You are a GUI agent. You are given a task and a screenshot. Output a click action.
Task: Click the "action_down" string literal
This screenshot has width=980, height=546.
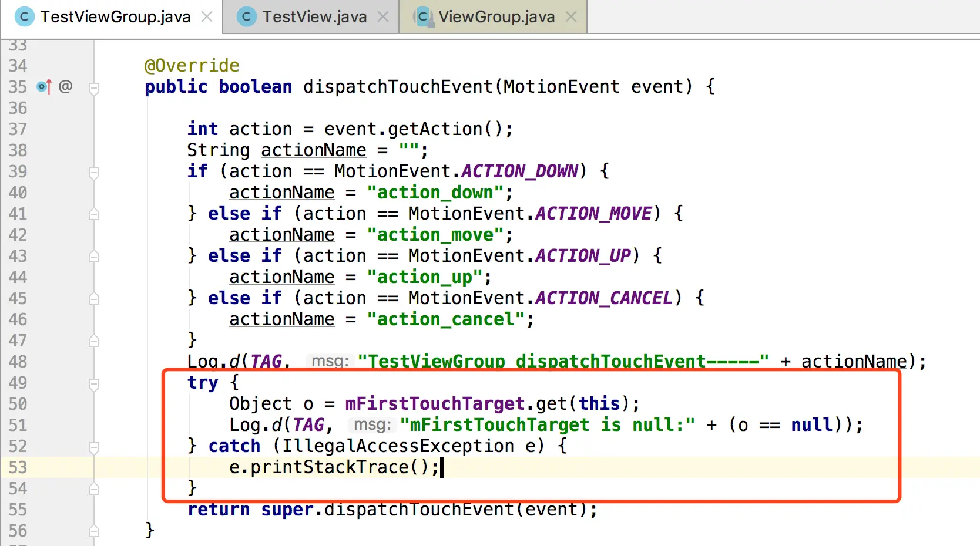[x=435, y=193]
